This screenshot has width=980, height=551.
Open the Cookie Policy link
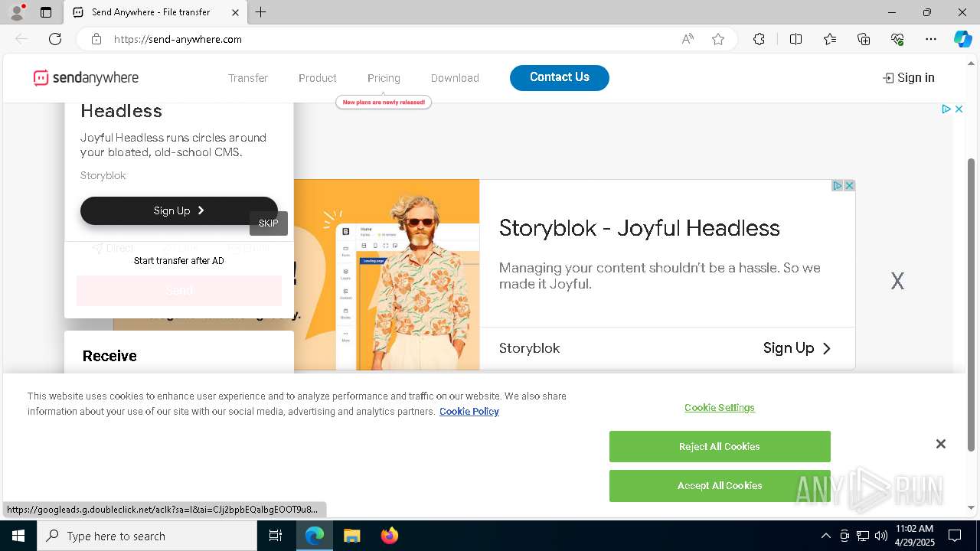coord(469,412)
